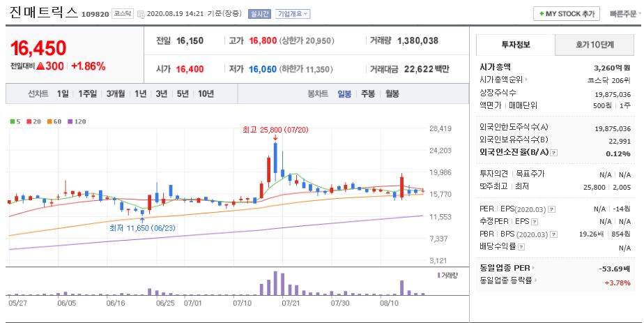Select the 1주일 line chart period
644x323 pixels.
click(88, 94)
